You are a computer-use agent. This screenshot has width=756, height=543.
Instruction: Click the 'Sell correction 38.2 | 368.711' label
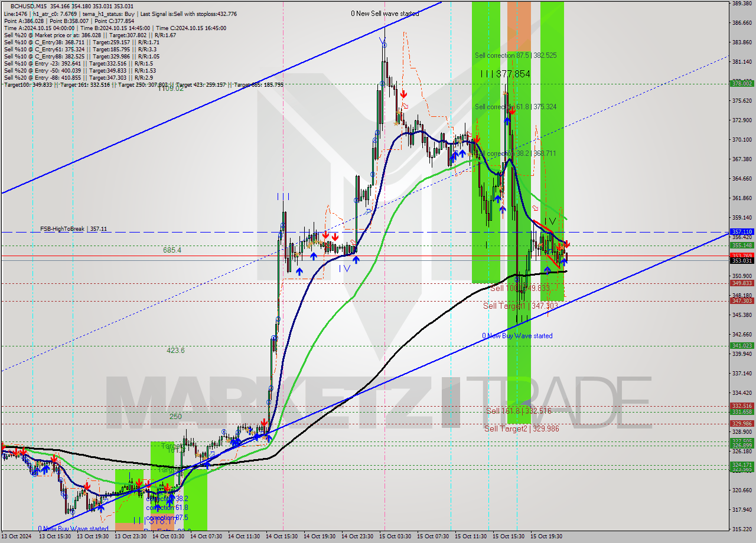[516, 153]
